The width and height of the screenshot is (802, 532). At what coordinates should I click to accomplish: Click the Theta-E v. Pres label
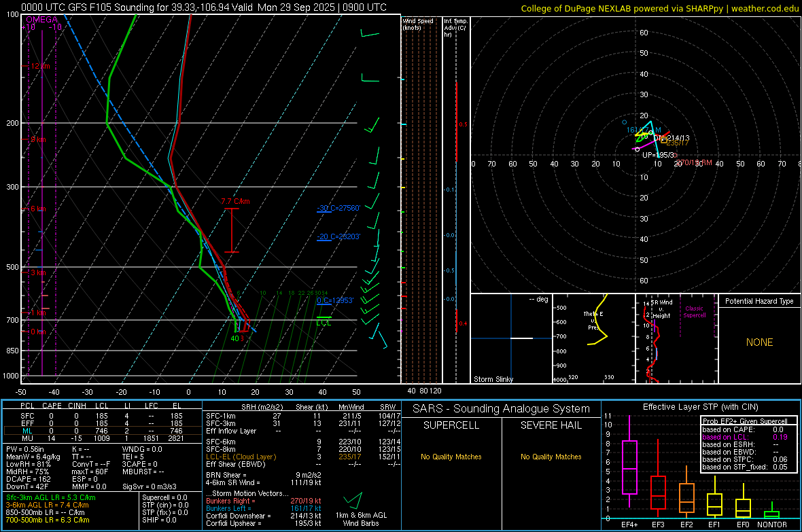(593, 321)
